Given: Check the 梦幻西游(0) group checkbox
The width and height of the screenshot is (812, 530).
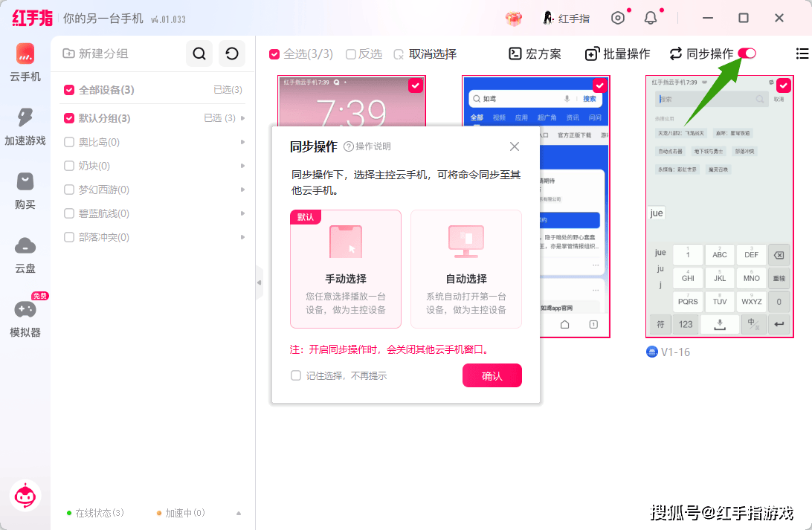Looking at the screenshot, I should coord(69,190).
